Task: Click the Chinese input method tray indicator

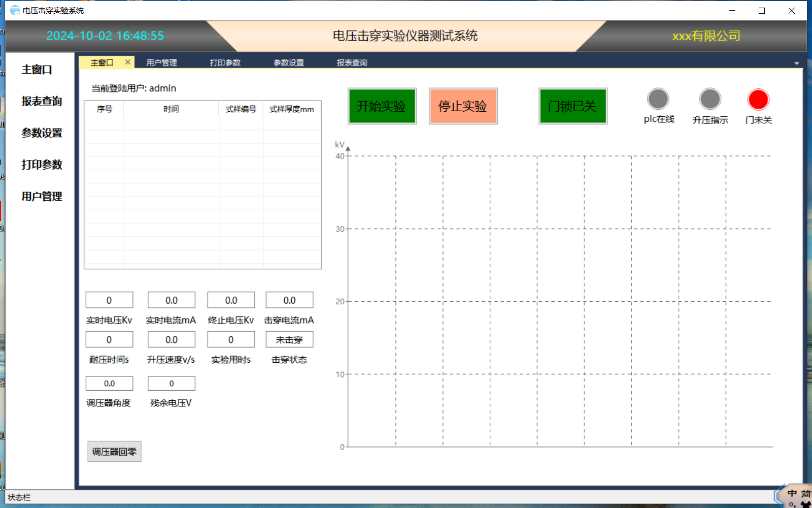Action: (792, 493)
